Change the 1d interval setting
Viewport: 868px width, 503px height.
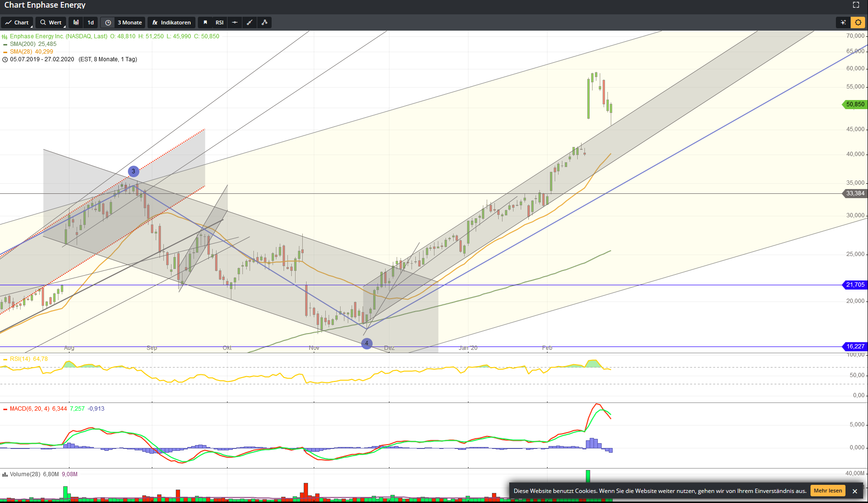[91, 22]
